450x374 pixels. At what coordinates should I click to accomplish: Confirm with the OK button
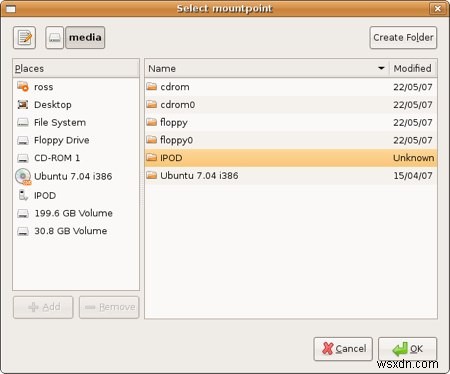[407, 349]
